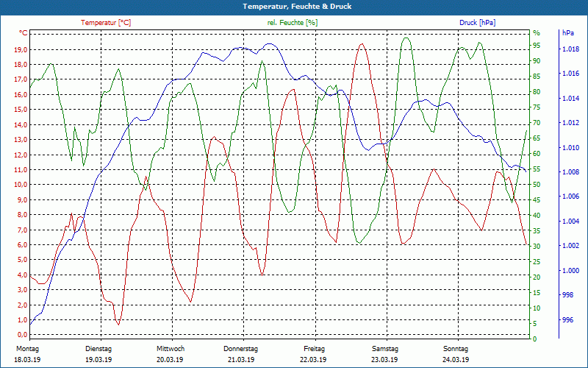Click the 30 humidity axis value
The height and width of the screenshot is (368, 588).
[537, 247]
